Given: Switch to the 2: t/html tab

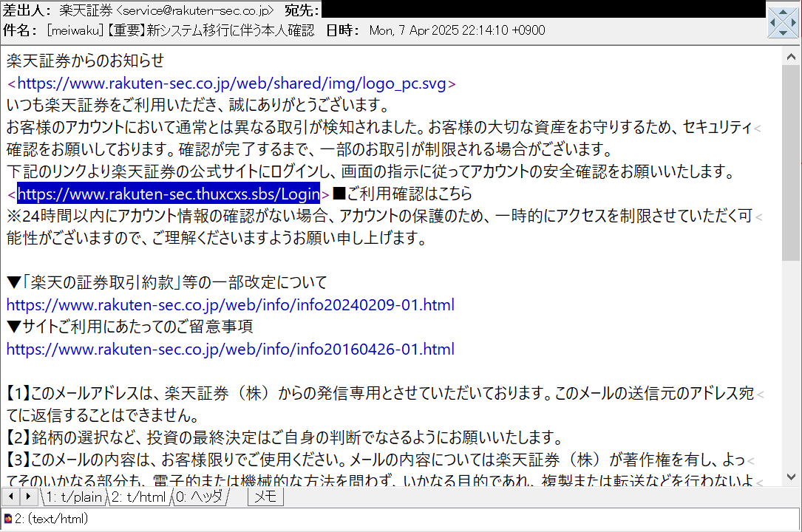Looking at the screenshot, I should click(139, 497).
